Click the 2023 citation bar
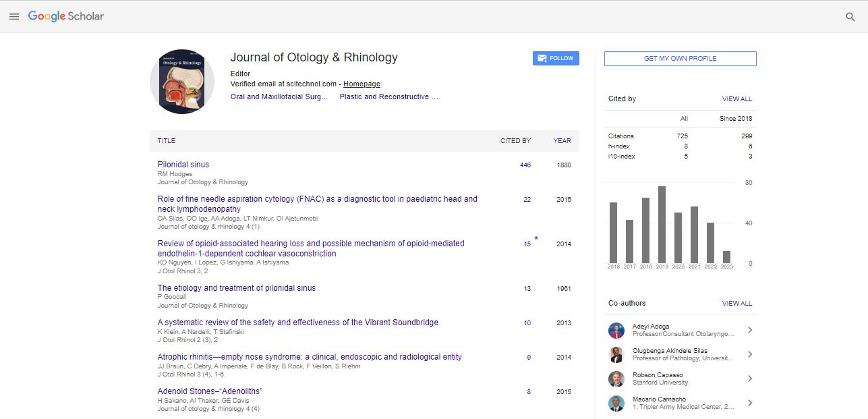 (726, 257)
